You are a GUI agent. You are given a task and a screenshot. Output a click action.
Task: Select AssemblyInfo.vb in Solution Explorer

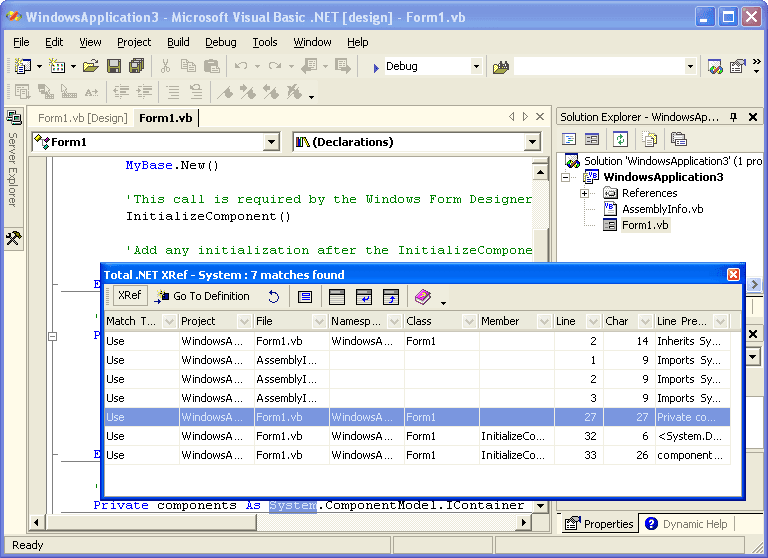pos(662,209)
